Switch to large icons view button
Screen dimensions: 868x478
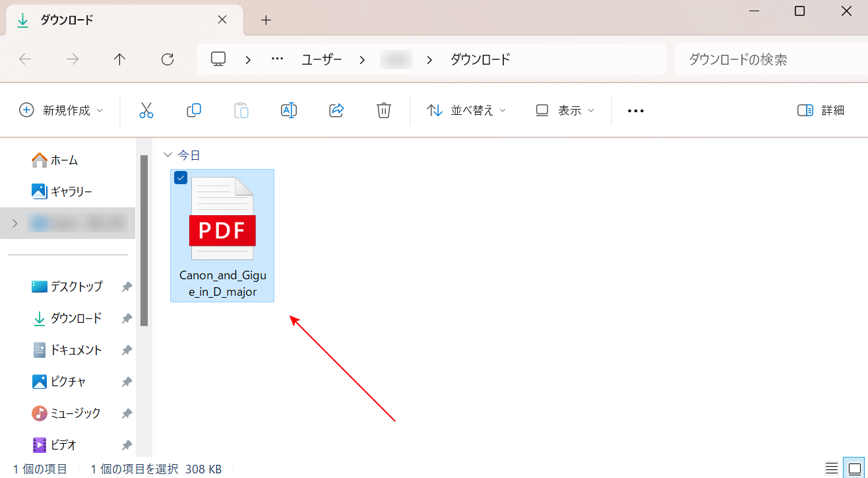854,469
